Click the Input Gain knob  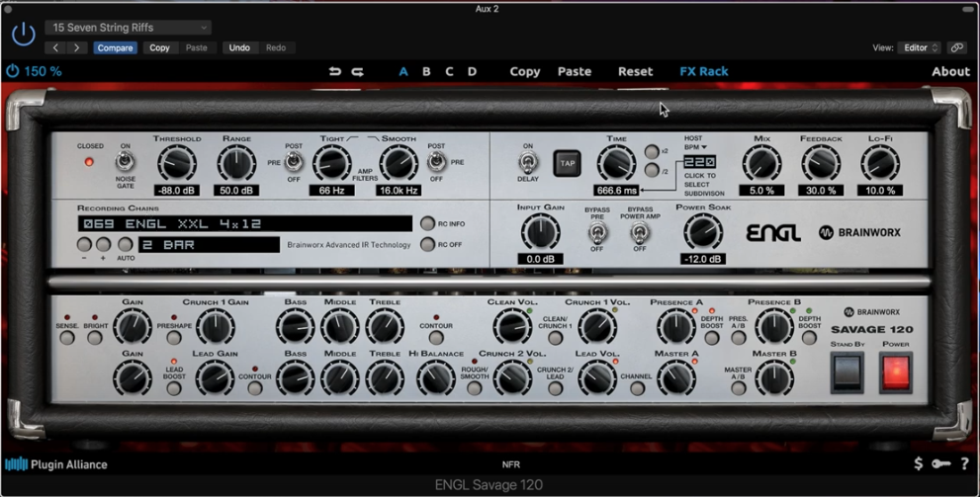[x=541, y=231]
